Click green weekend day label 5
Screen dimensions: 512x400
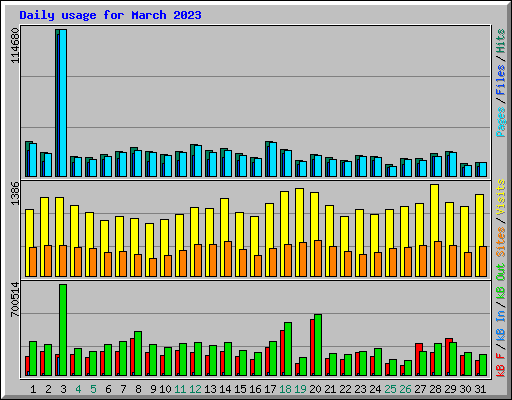(93, 389)
